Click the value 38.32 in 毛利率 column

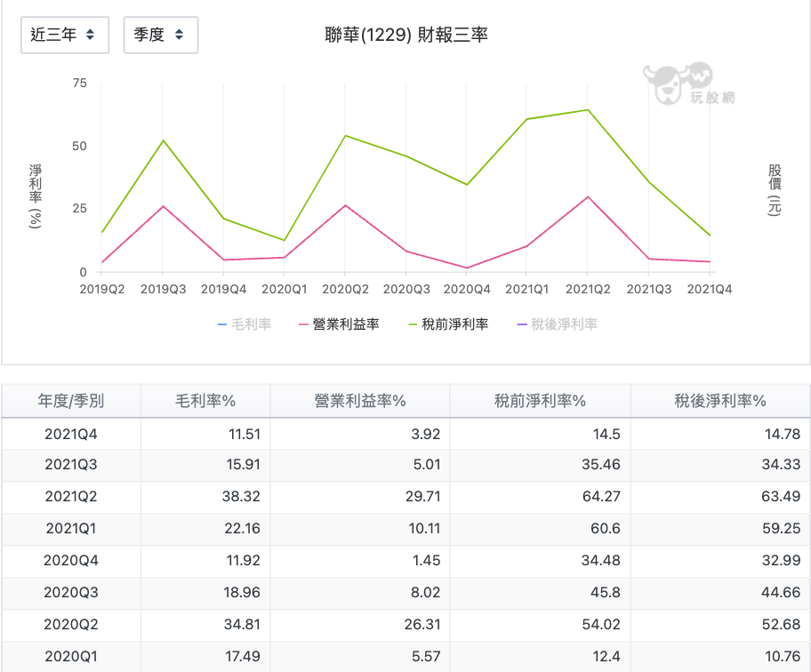point(241,497)
